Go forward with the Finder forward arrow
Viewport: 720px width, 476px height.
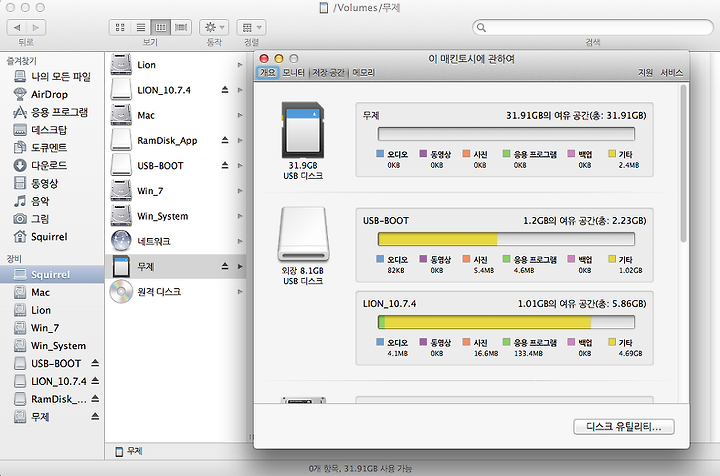(x=36, y=28)
